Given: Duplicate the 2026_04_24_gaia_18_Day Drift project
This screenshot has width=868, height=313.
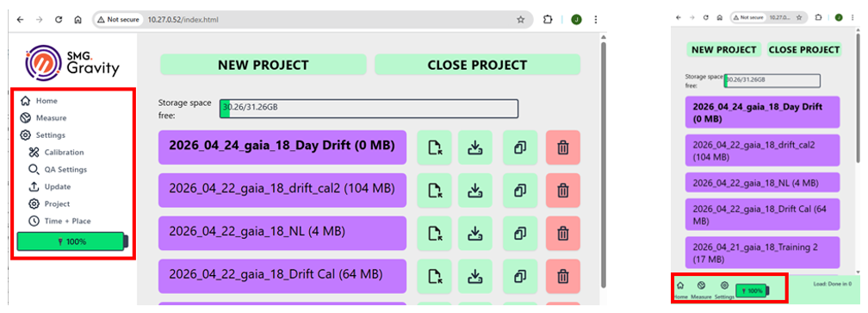Looking at the screenshot, I should [520, 147].
